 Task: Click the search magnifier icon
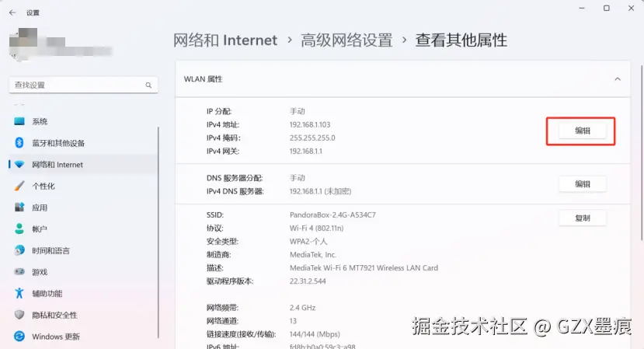(148, 85)
